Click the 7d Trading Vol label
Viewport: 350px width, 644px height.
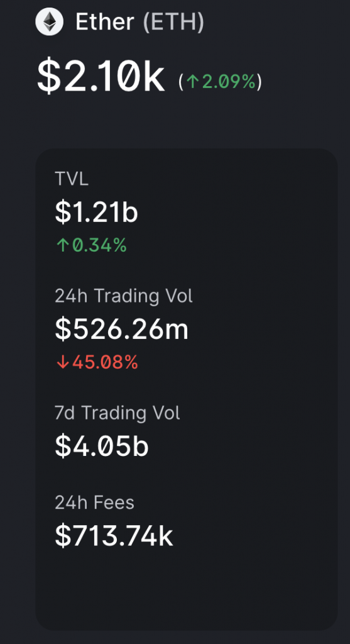click(118, 413)
